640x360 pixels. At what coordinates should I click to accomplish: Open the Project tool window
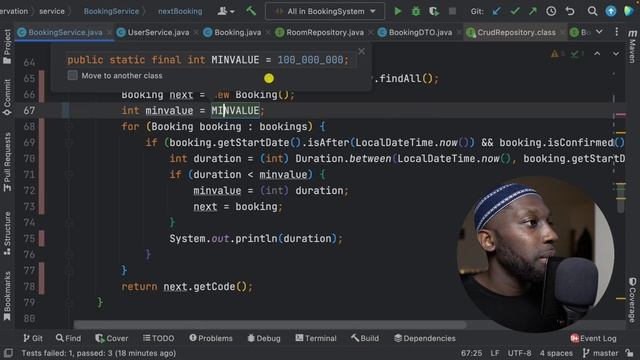7,47
